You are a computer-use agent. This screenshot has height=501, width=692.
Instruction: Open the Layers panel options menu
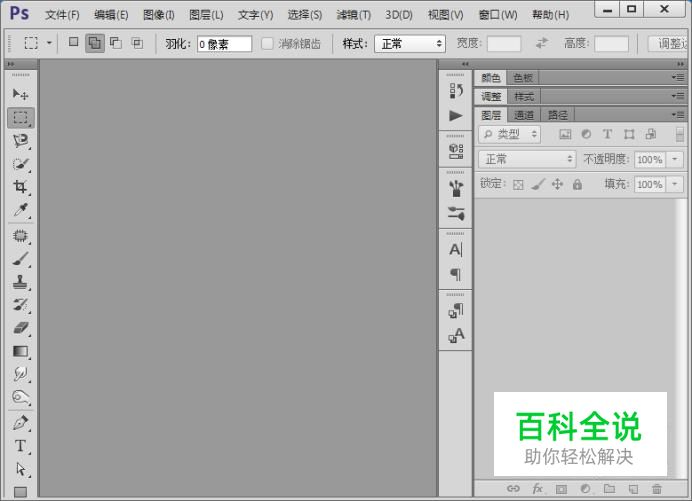[x=679, y=115]
